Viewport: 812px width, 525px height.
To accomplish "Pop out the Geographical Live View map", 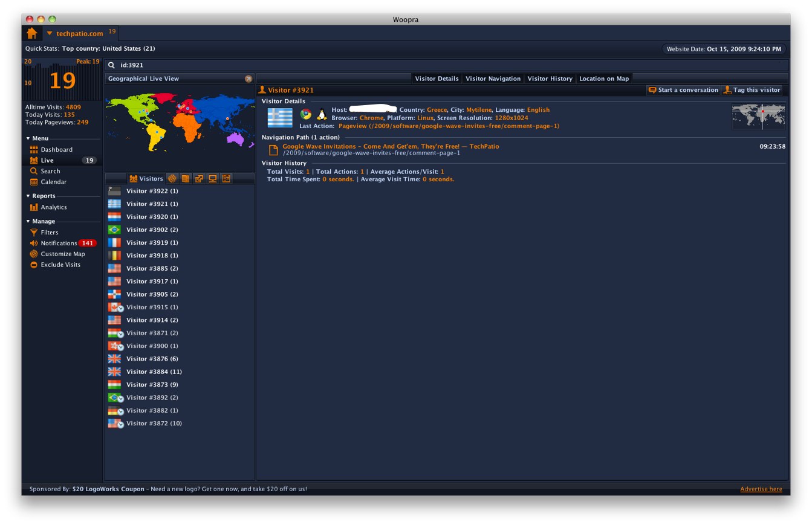I will coord(248,79).
